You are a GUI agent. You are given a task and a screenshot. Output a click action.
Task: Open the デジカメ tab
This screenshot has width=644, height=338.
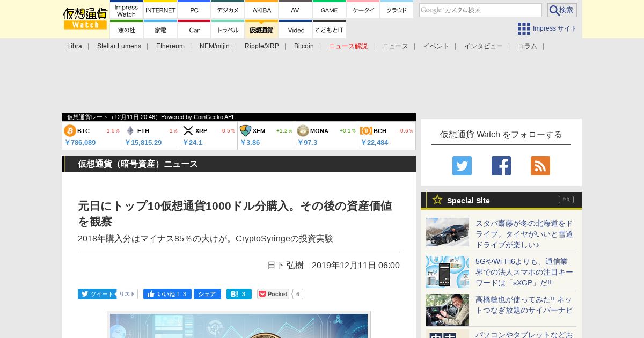coord(228,10)
